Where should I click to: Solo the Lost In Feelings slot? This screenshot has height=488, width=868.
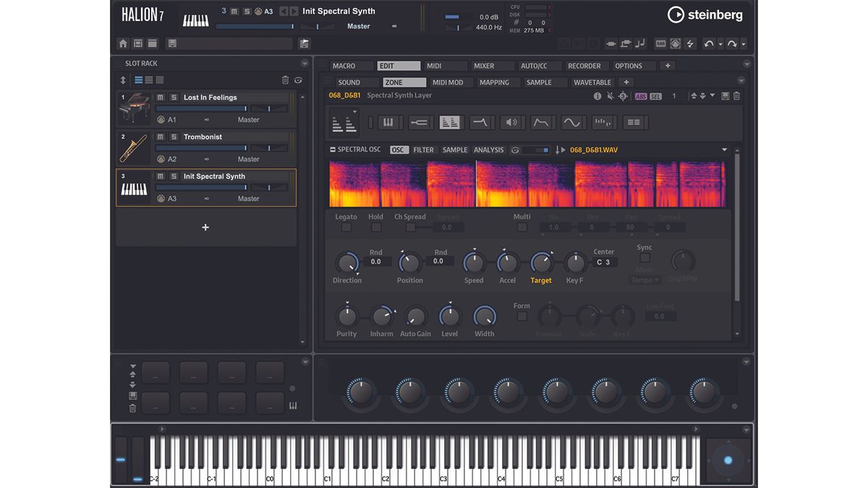(174, 97)
